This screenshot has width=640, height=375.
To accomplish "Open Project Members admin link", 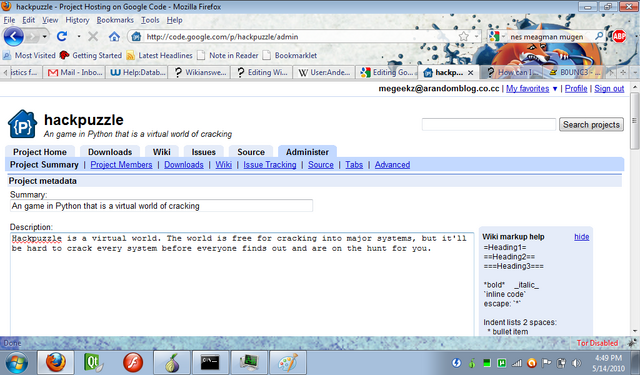I will click(121, 165).
